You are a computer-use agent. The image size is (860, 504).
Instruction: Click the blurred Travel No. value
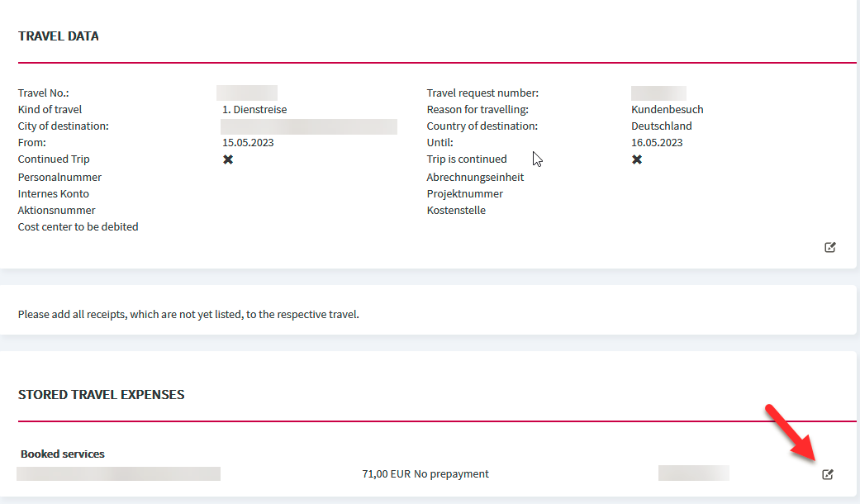(247, 93)
